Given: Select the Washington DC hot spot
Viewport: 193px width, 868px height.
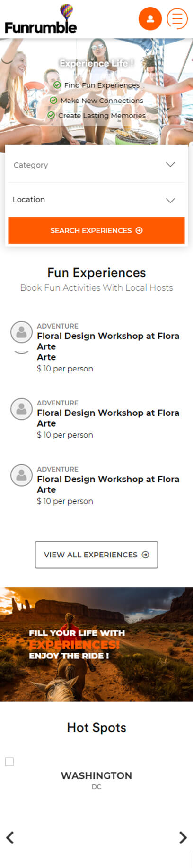Looking at the screenshot, I should (x=96, y=780).
